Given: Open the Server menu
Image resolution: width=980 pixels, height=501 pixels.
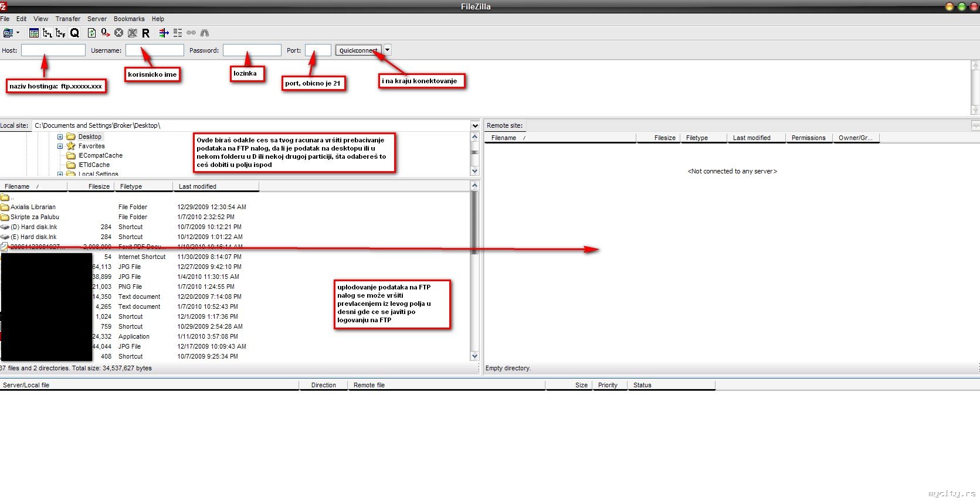Looking at the screenshot, I should point(97,19).
